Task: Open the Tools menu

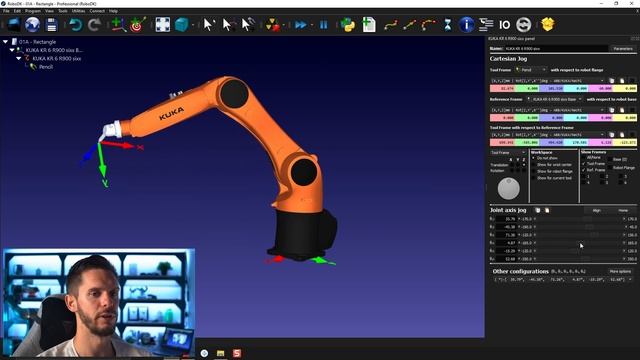Action: 62,11
